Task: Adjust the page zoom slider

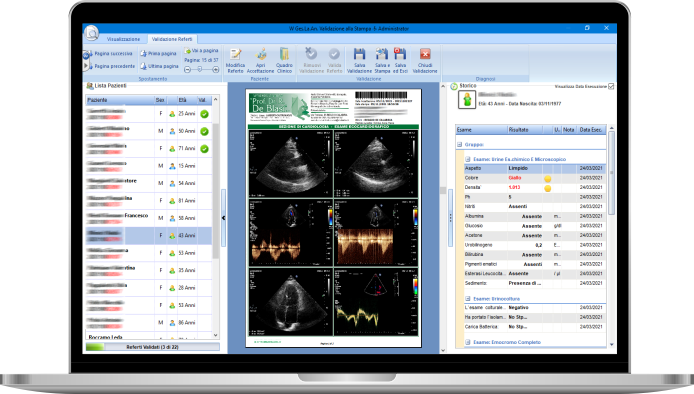Action: pyautogui.click(x=201, y=70)
